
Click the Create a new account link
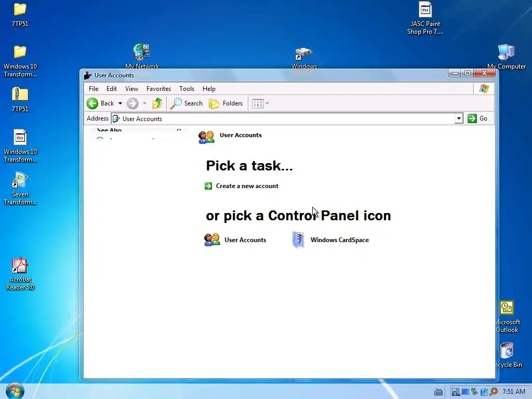point(247,186)
